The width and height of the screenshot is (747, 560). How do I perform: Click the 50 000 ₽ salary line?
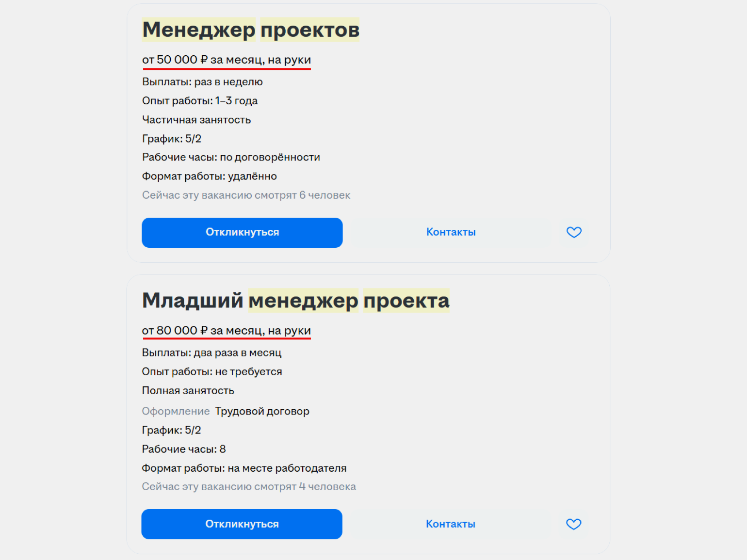tap(226, 60)
